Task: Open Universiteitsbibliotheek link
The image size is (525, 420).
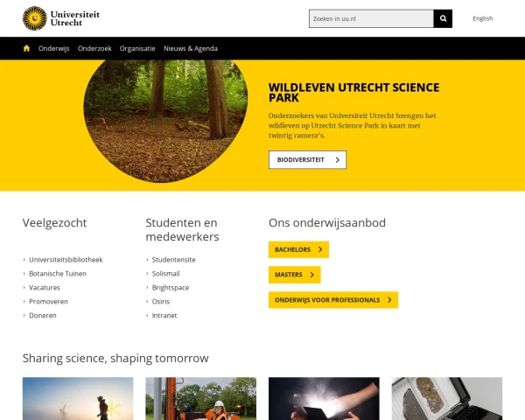Action: [x=66, y=260]
